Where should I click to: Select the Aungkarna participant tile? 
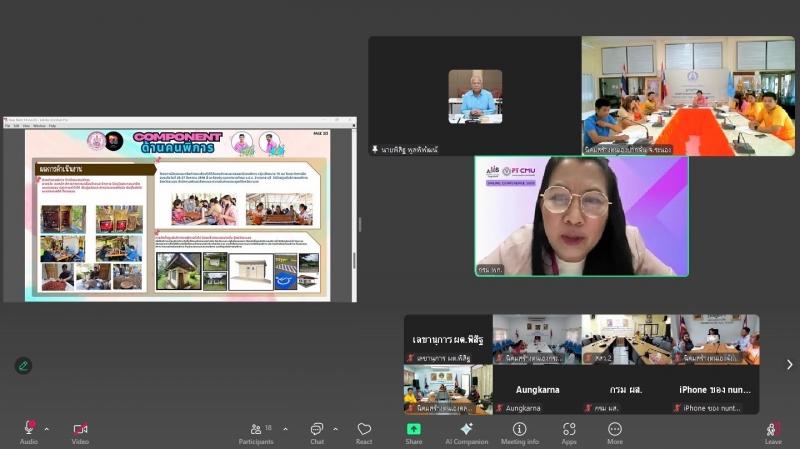pyautogui.click(x=537, y=389)
